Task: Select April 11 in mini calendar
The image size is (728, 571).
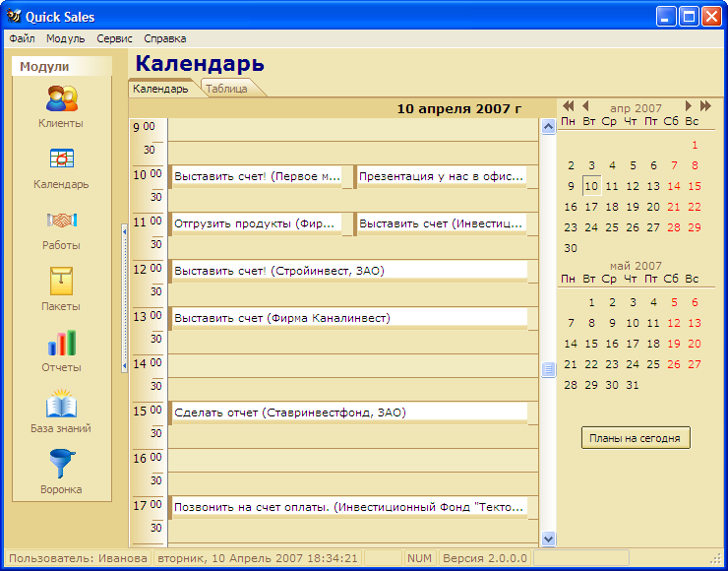Action: coord(612,186)
